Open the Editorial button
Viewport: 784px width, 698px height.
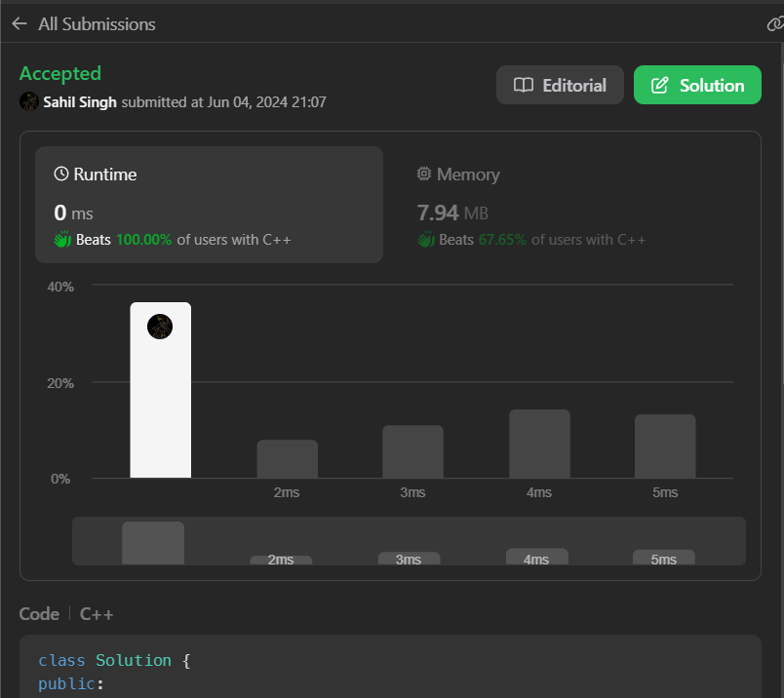(x=560, y=85)
